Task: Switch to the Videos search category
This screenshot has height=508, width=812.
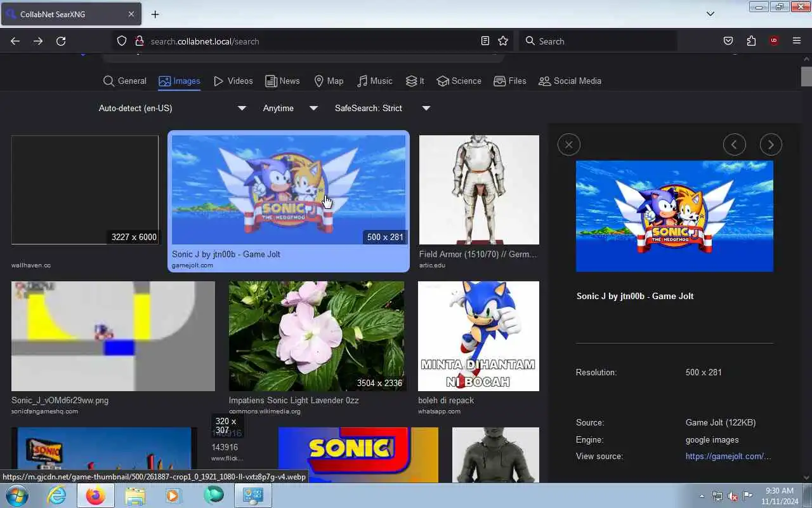Action: (x=233, y=81)
